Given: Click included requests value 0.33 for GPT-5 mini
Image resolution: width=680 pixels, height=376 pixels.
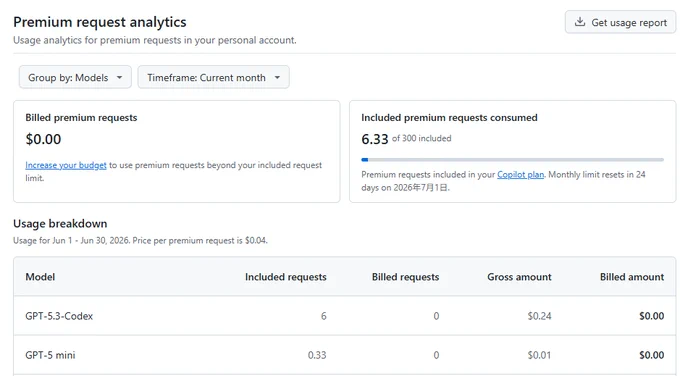Looking at the screenshot, I should (317, 355).
